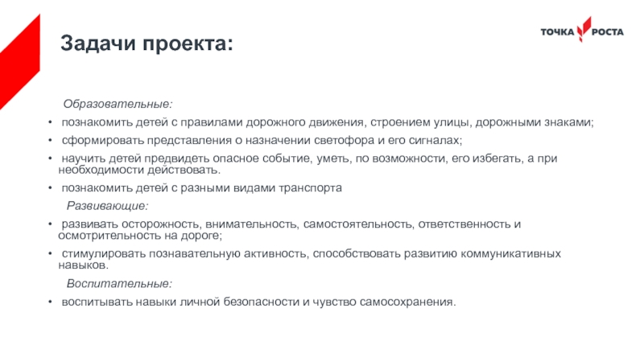Click the word 'навыков.' continuation line
This screenshot has height=362, width=644.
coord(83,266)
